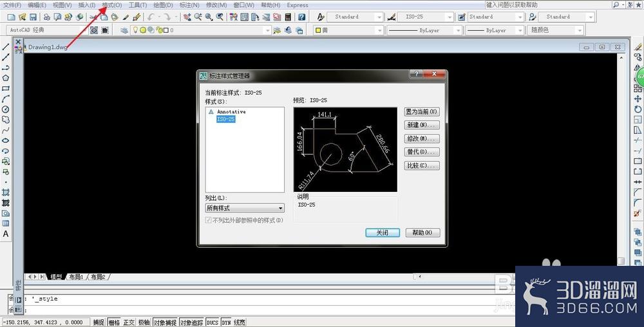Click the 置为当前(U) button

pos(422,111)
